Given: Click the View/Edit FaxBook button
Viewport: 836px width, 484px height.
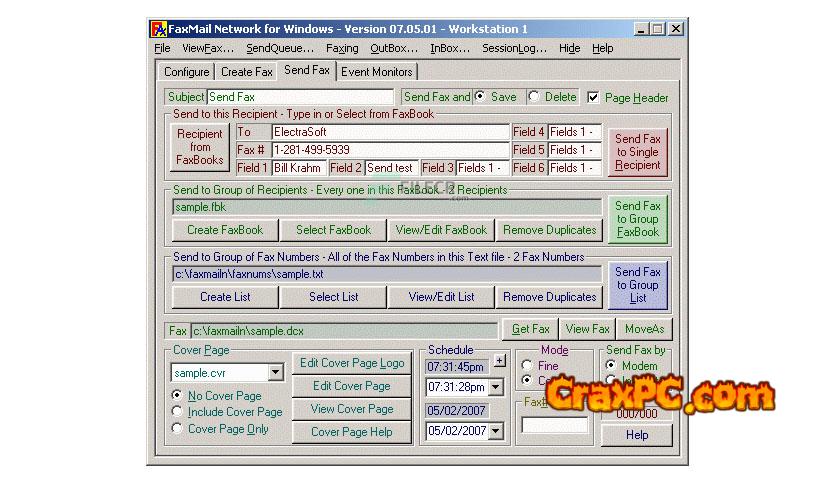Looking at the screenshot, I should tap(441, 230).
